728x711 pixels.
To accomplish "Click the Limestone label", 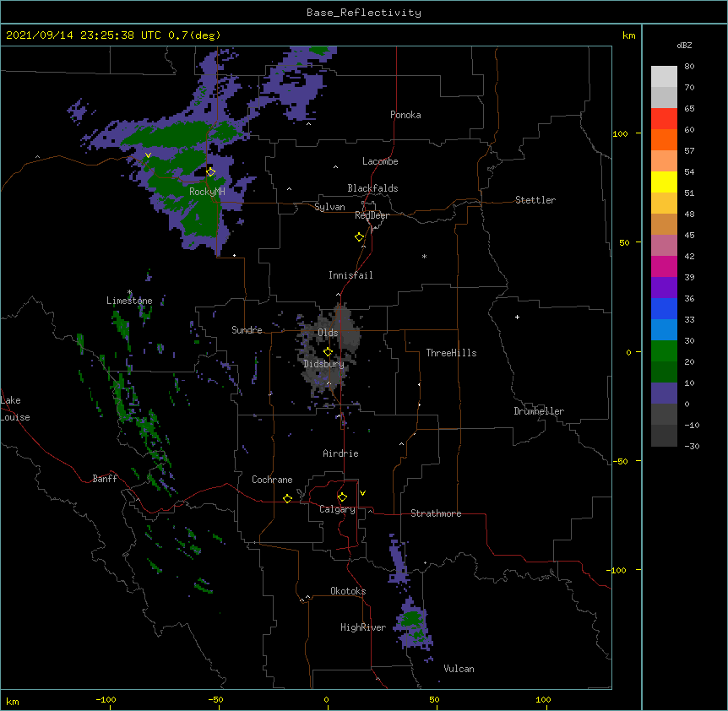I will point(129,301).
